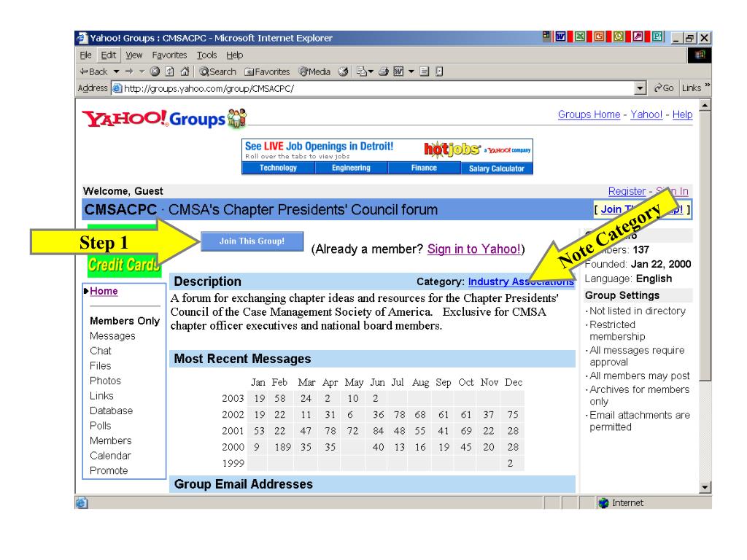Open Photos in the Members Only sidebar
This screenshot has height=560, width=747.
tap(105, 381)
